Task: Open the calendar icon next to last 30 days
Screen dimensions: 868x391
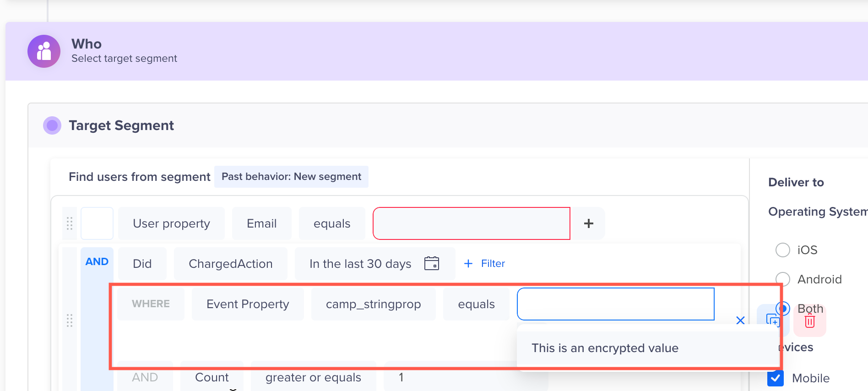Action: 432,263
